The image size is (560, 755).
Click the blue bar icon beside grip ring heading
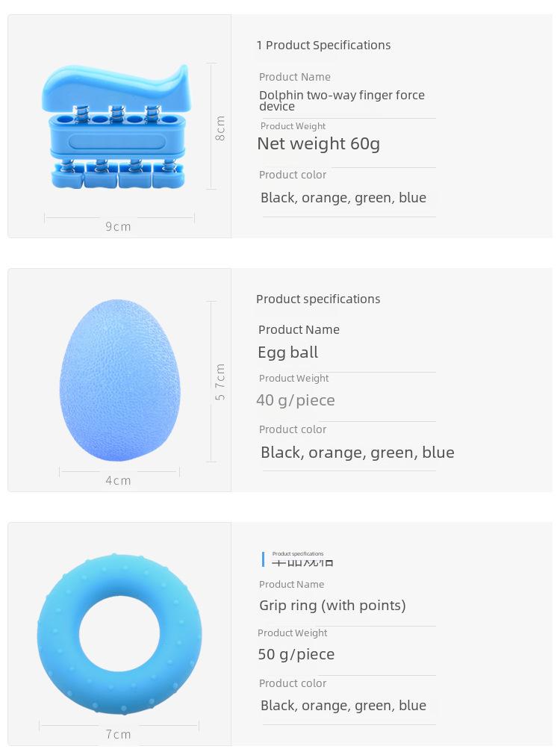tap(263, 559)
